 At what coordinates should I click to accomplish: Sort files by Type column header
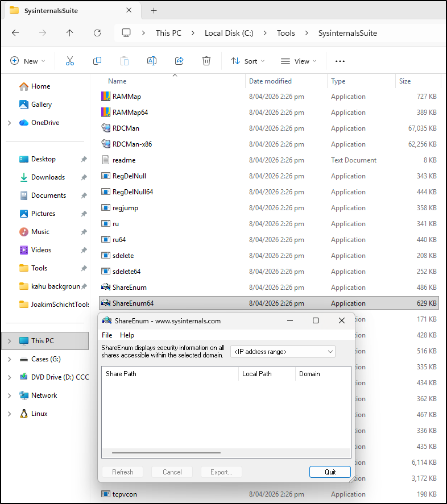pos(361,81)
